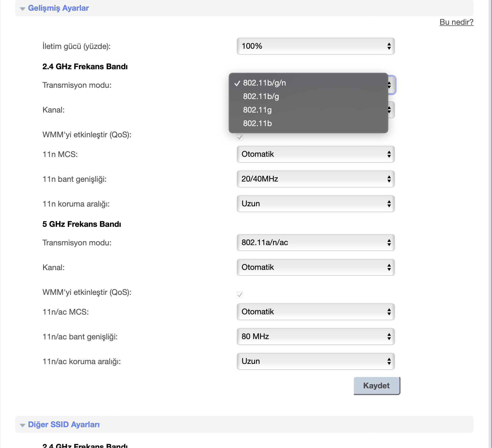Open the 5 GHz Kanal Otomatik dropdown
Image resolution: width=492 pixels, height=448 pixels.
coord(316,267)
